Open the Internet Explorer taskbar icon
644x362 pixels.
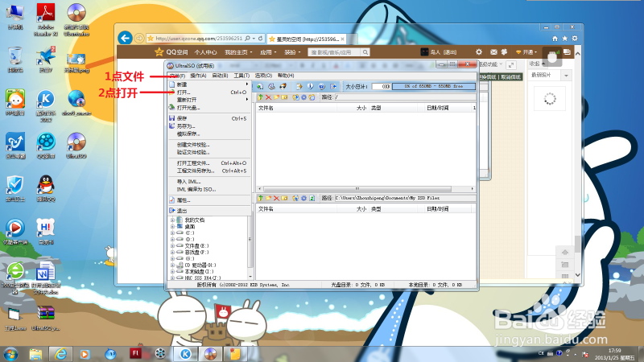point(60,354)
